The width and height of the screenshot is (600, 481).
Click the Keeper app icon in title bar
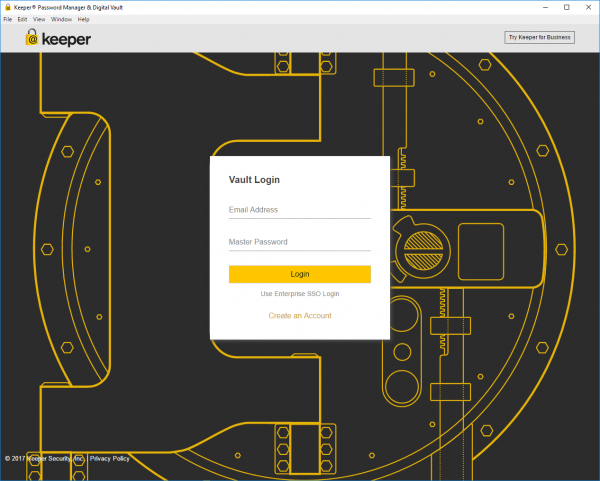(7, 6)
